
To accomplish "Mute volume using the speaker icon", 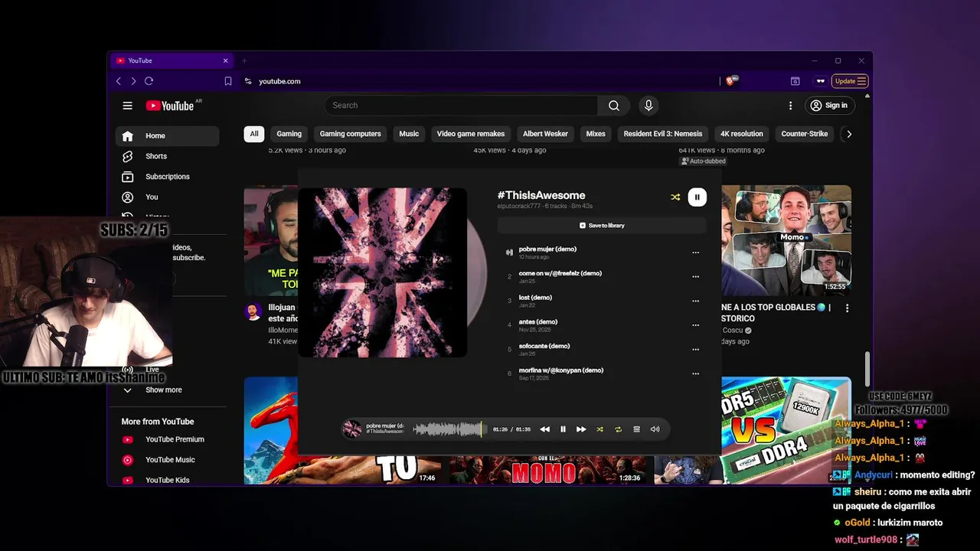I will (x=655, y=429).
